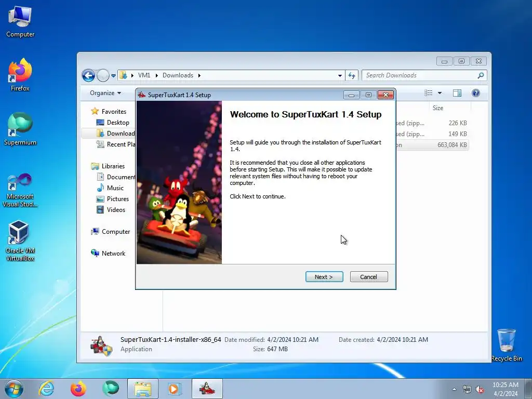Go back in the Explorer window
The image size is (532, 399).
pyautogui.click(x=88, y=75)
